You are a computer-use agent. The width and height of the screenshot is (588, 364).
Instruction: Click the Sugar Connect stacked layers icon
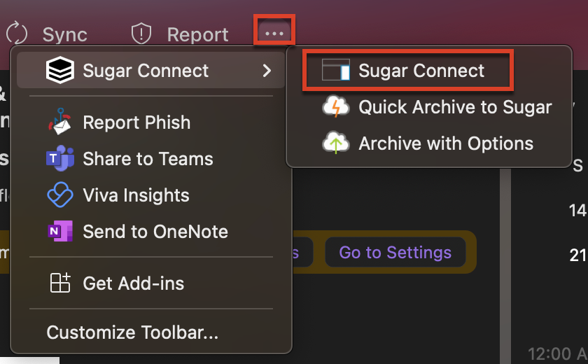tap(60, 71)
